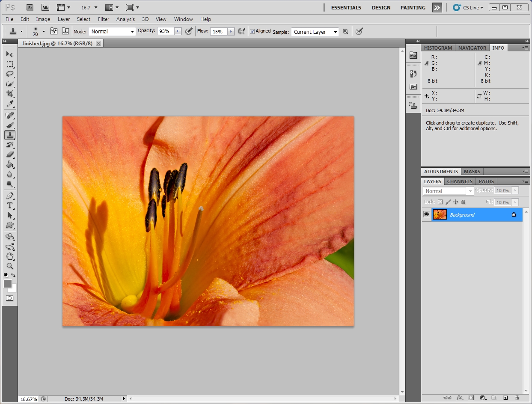Select the Spot Healing Brush tool
Viewport: 532px width, 404px height.
10,115
